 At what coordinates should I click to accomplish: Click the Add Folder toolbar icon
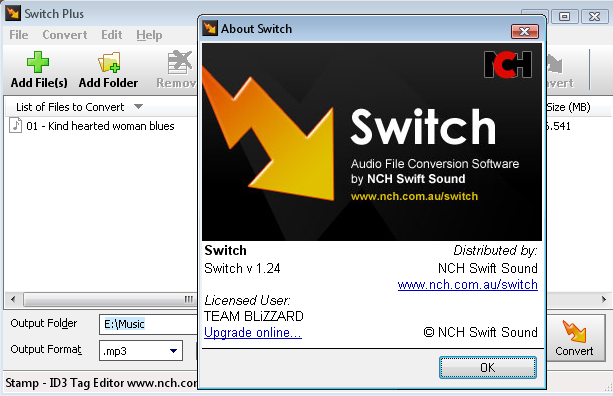click(x=109, y=62)
